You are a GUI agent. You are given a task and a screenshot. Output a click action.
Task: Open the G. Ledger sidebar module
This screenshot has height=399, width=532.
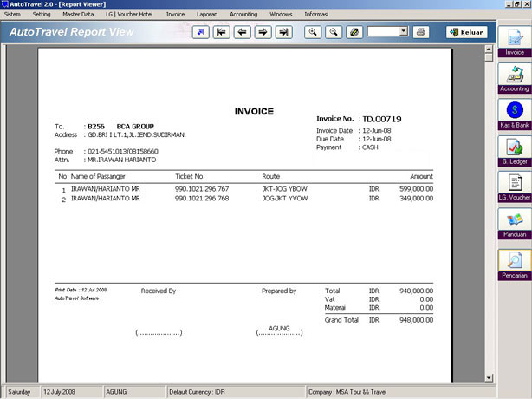515,151
